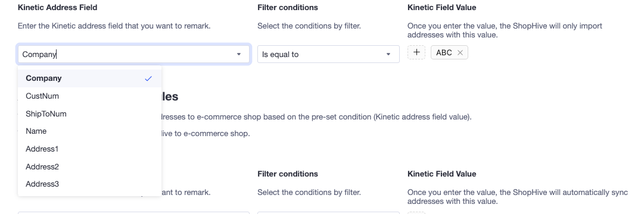
Task: Click the arrow icon of Is equal to
Action: point(388,54)
